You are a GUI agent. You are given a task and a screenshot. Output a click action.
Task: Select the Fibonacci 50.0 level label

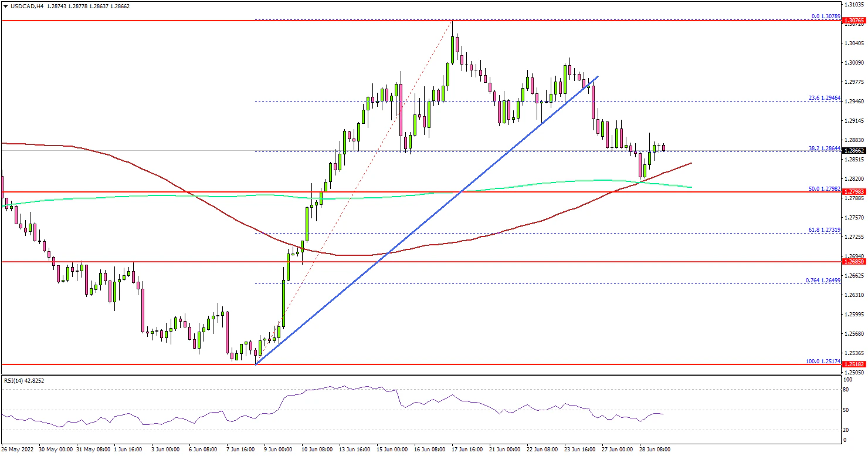pos(825,188)
